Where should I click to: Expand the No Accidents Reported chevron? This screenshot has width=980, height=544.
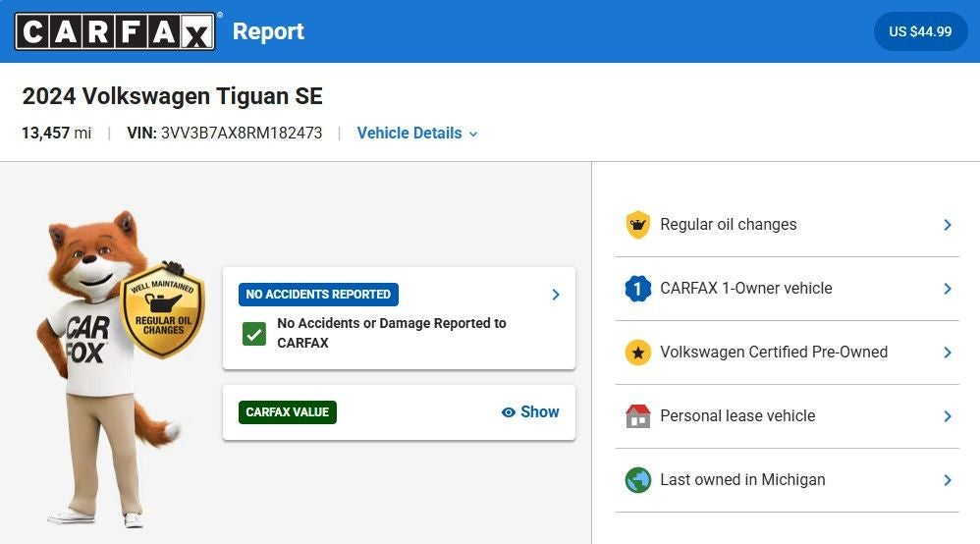coord(556,295)
